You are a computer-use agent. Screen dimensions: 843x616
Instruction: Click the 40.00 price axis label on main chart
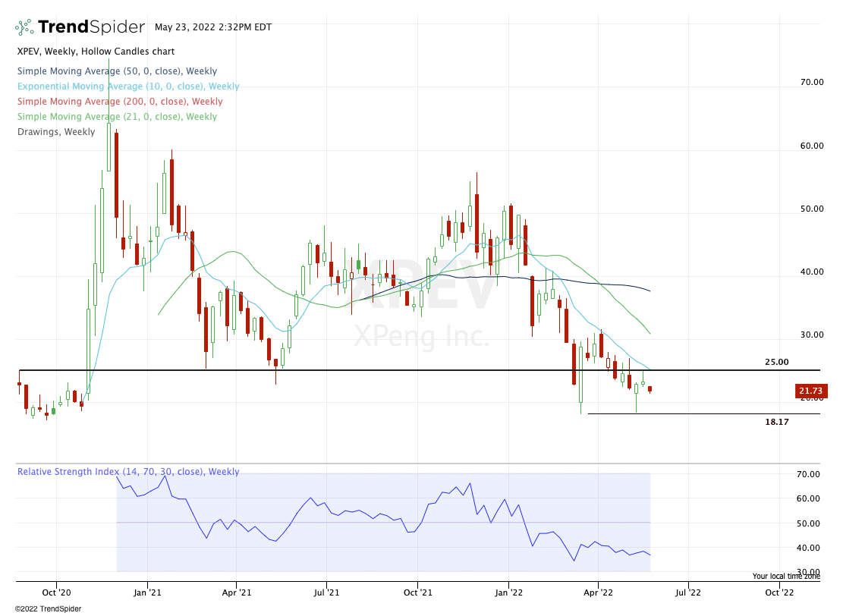point(812,272)
